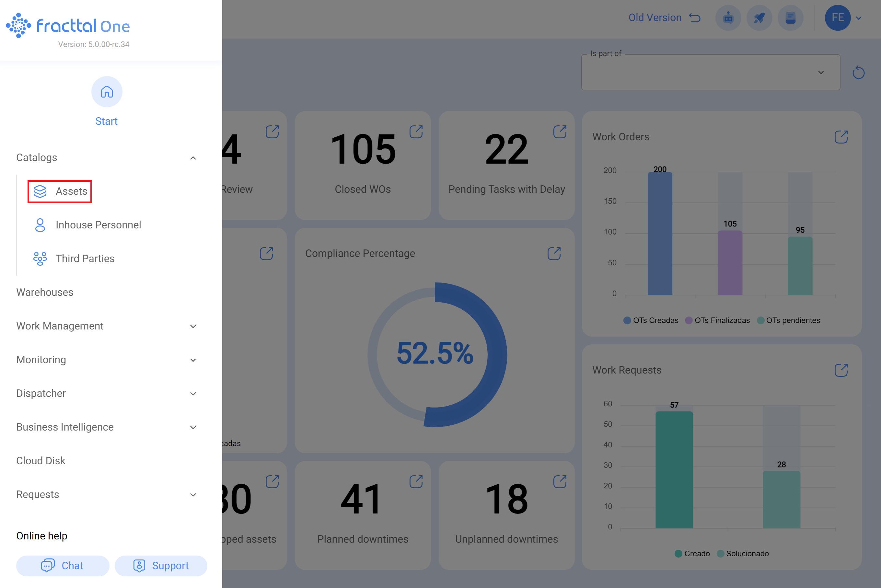This screenshot has height=588, width=881.
Task: Click the refresh icon beside Is part of
Action: (858, 72)
